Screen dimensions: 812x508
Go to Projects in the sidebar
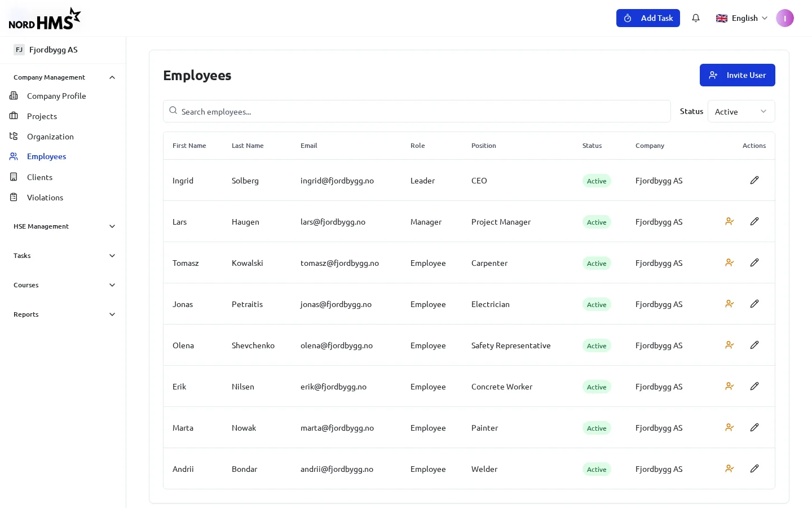pos(42,116)
